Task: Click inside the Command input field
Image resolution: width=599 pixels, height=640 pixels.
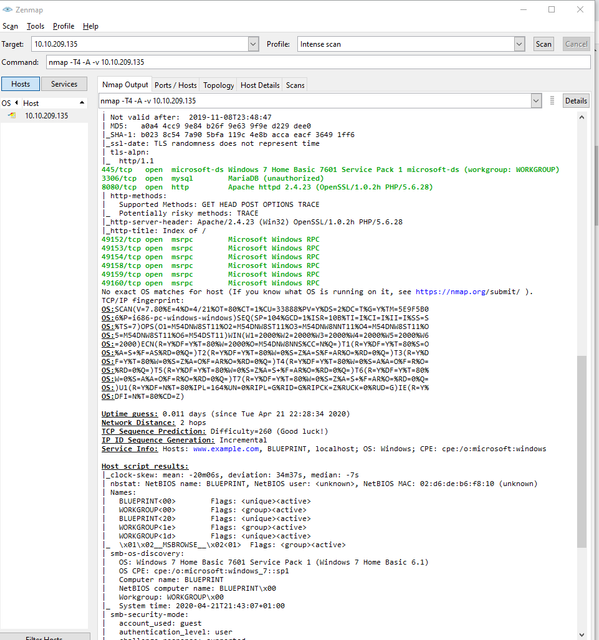Action: point(318,62)
